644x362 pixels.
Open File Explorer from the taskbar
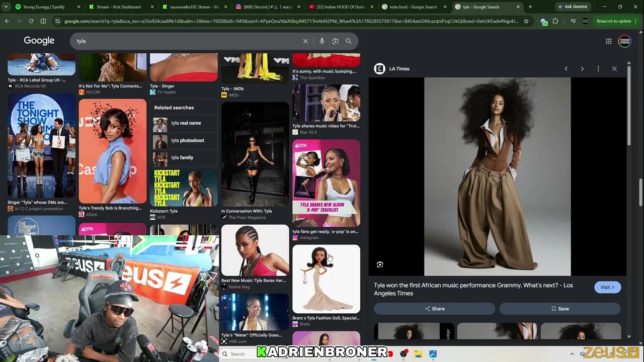(418, 354)
